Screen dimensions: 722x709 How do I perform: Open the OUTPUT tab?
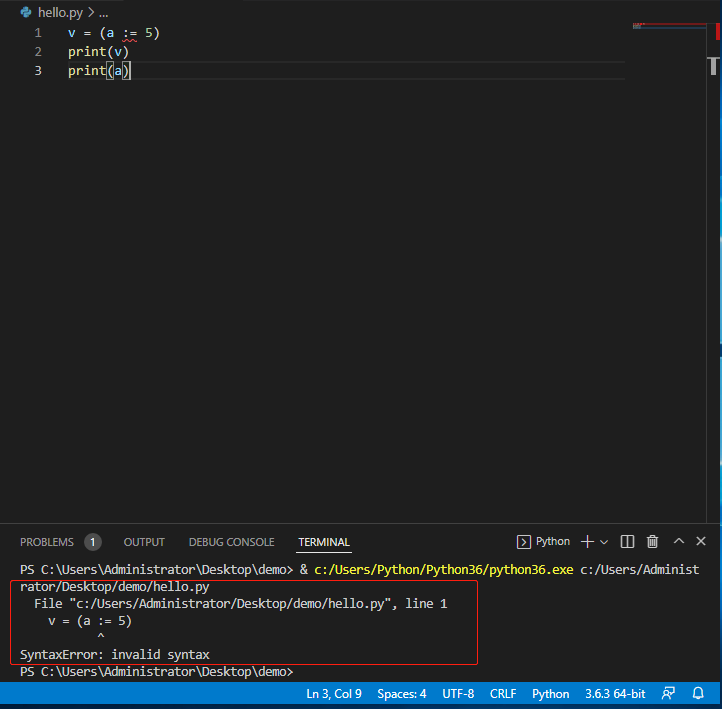[144, 542]
